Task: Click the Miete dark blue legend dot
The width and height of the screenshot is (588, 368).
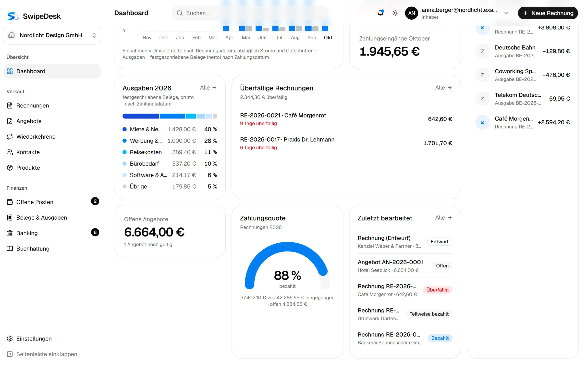Action: pos(124,129)
